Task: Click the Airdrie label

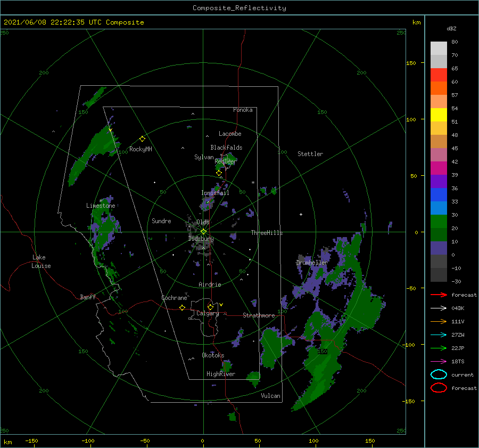Action: point(210,284)
